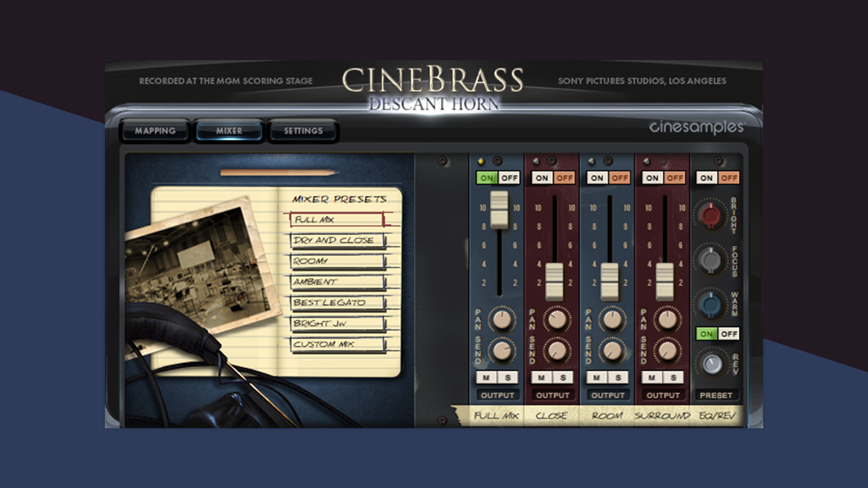Switch to the Mapping tab
868x488 pixels.
coord(155,131)
